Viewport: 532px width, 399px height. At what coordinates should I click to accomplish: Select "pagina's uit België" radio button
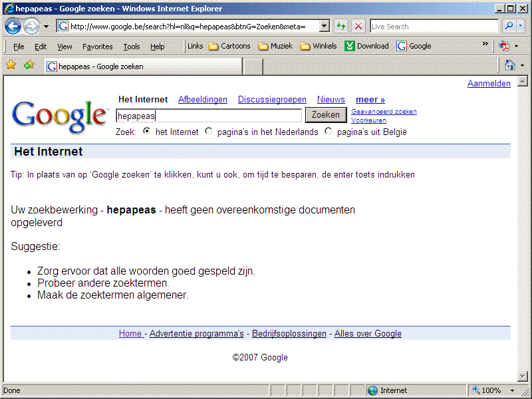pos(328,131)
